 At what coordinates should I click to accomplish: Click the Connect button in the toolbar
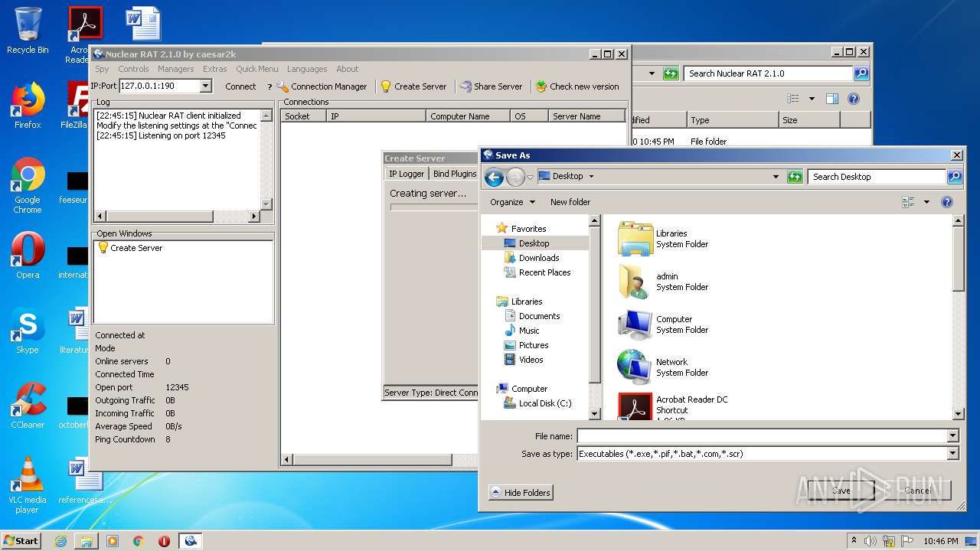pyautogui.click(x=240, y=86)
